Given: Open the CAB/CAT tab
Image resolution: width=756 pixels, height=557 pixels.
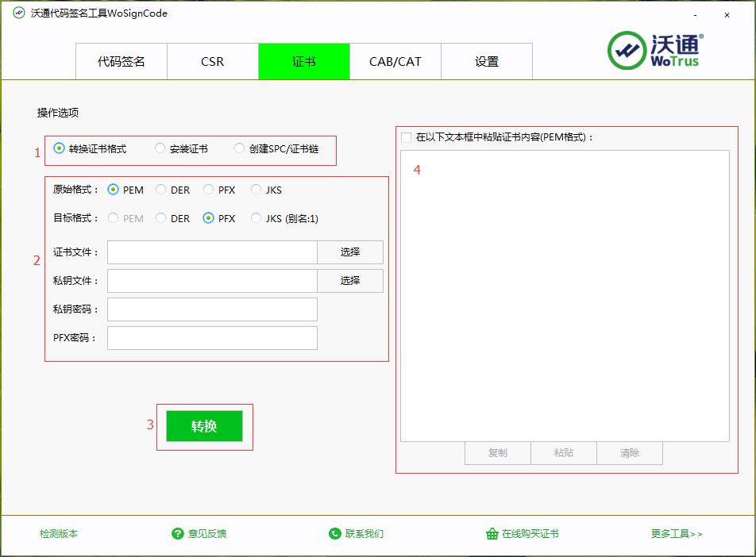Looking at the screenshot, I should point(395,62).
